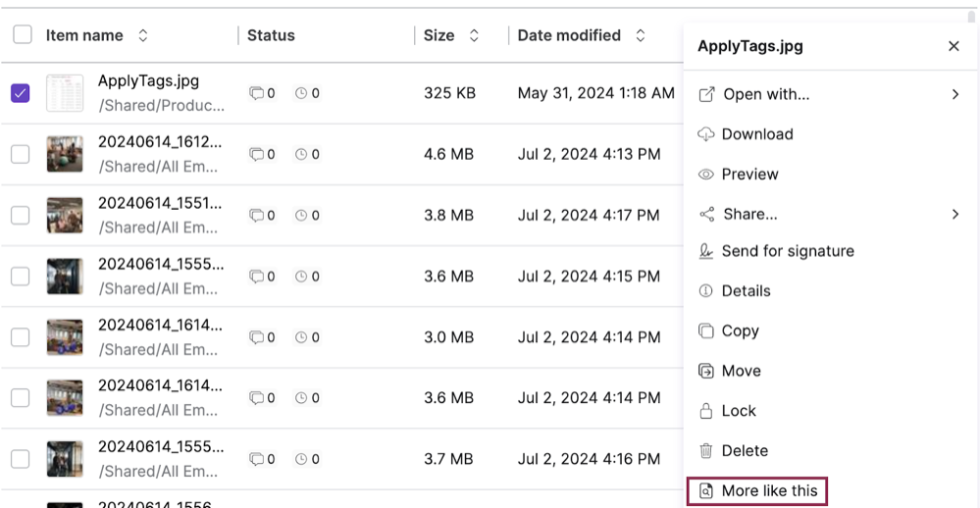Sort by Size arrows
The width and height of the screenshot is (980, 508).
tap(475, 35)
